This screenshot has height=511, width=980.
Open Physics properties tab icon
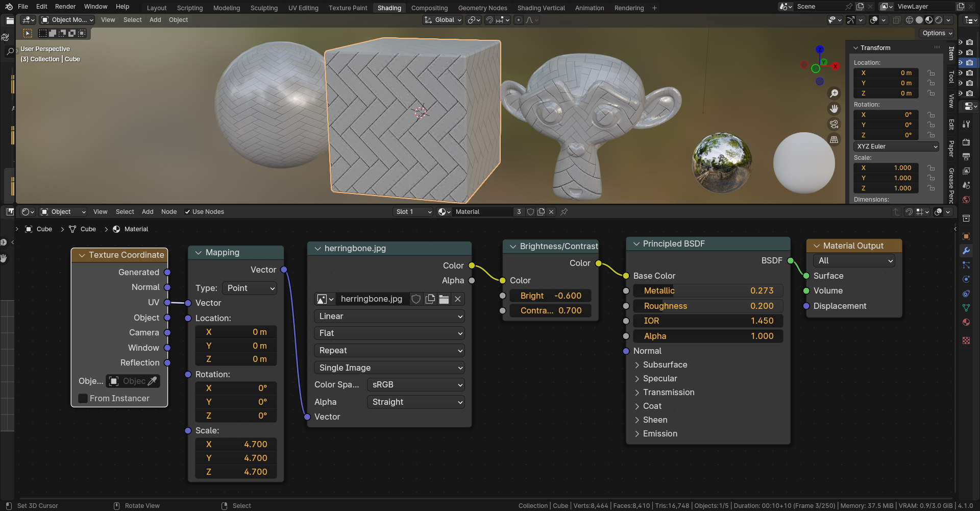966,279
